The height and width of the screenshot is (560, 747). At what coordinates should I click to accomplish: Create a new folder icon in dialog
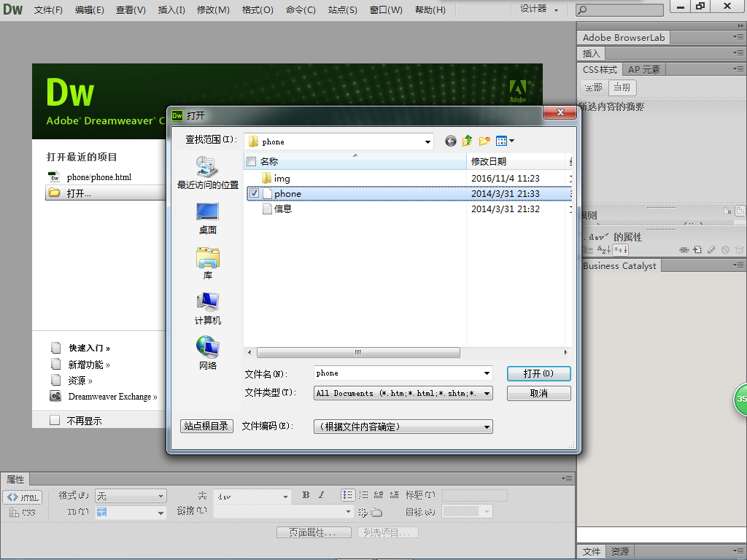(x=484, y=141)
